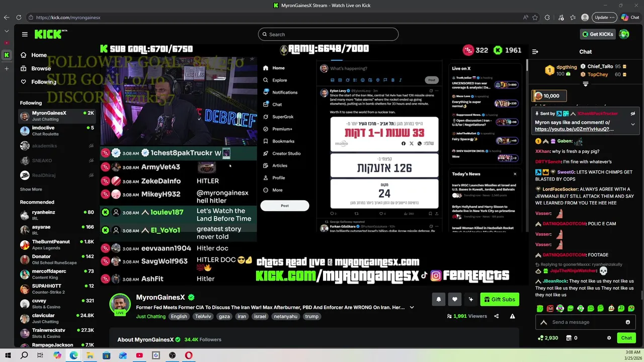Open browser Chat sidebar button
This screenshot has height=362, width=644.
tap(630, 17)
